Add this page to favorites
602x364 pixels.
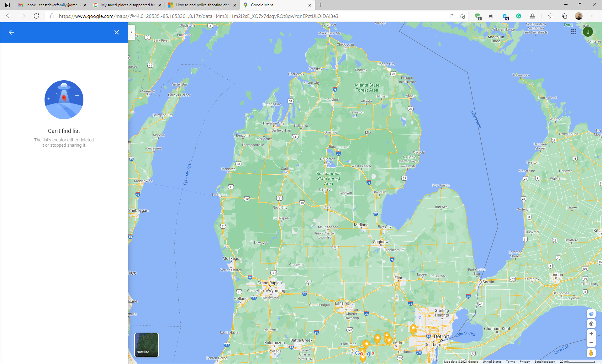462,16
